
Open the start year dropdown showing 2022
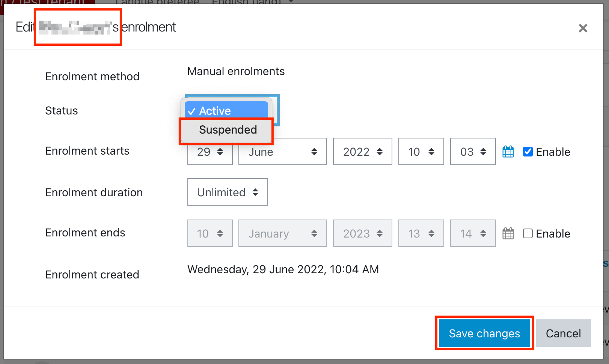coord(362,152)
